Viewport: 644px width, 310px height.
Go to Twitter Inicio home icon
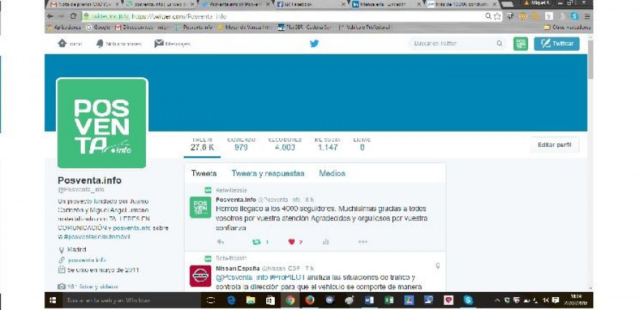pyautogui.click(x=62, y=44)
